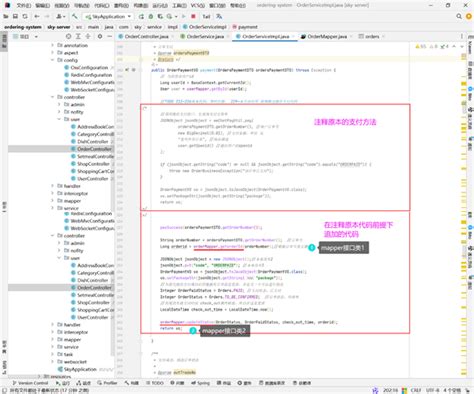Open the Version Control tool window
The height and width of the screenshot is (394, 474).
click(x=31, y=383)
